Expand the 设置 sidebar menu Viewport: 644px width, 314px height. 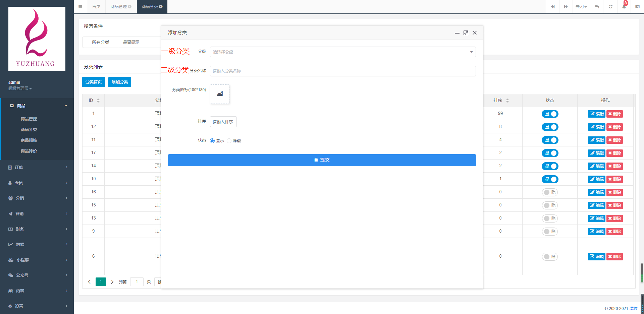(x=37, y=306)
